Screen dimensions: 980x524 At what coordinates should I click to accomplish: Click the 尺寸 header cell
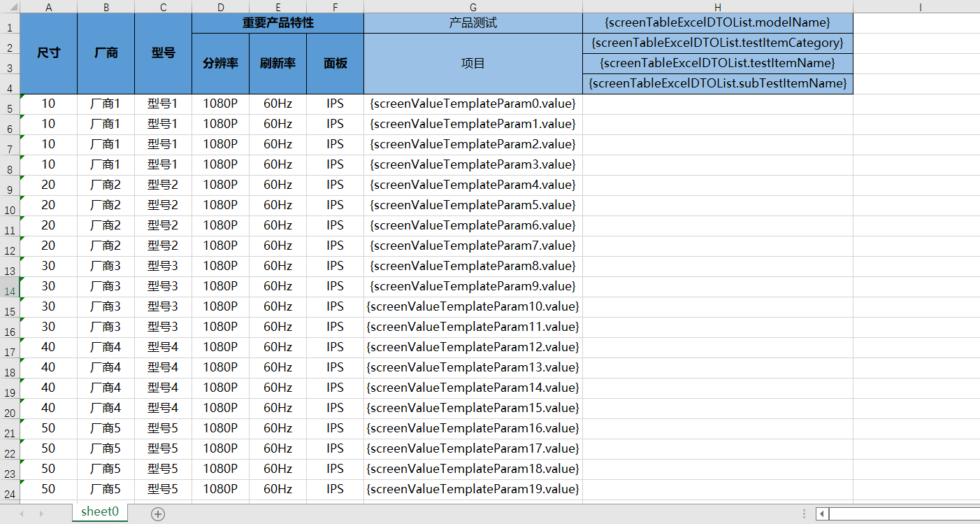pyautogui.click(x=48, y=53)
